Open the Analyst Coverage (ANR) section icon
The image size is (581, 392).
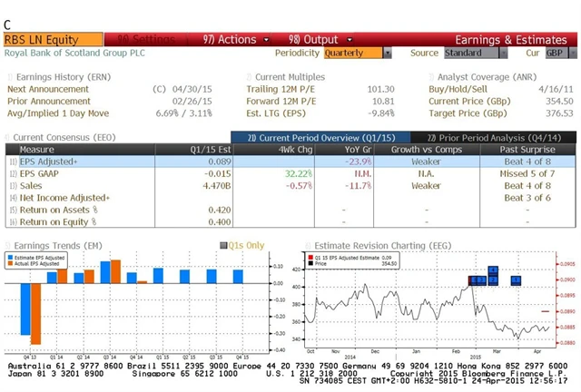pos(429,77)
